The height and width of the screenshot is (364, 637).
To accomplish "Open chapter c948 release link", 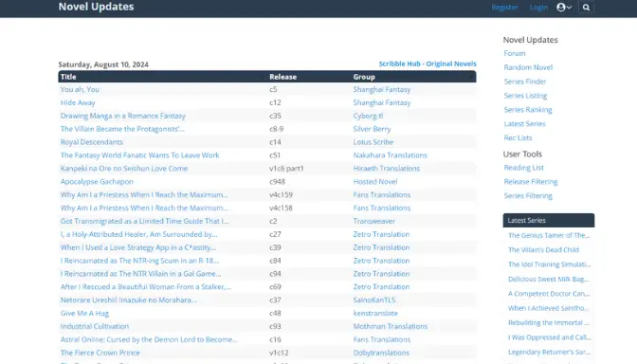I will coord(277,182).
